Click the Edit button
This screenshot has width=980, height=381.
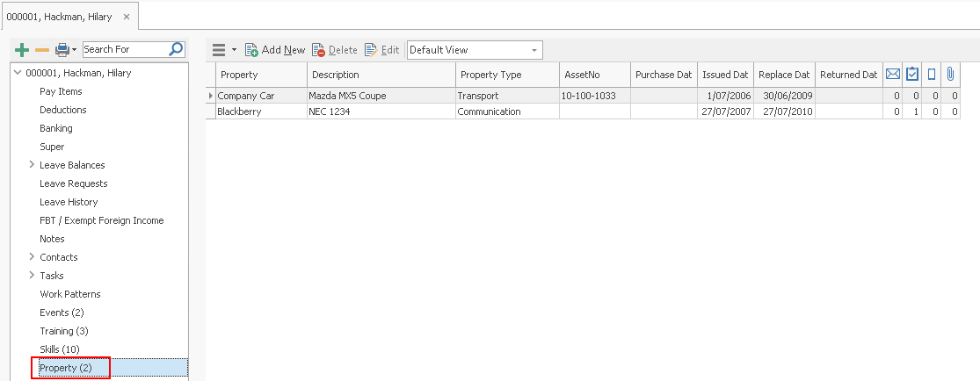[382, 50]
